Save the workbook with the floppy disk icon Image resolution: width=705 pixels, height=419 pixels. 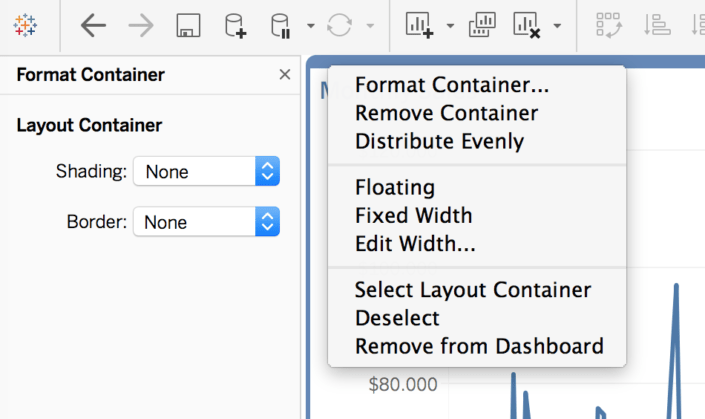pyautogui.click(x=187, y=26)
